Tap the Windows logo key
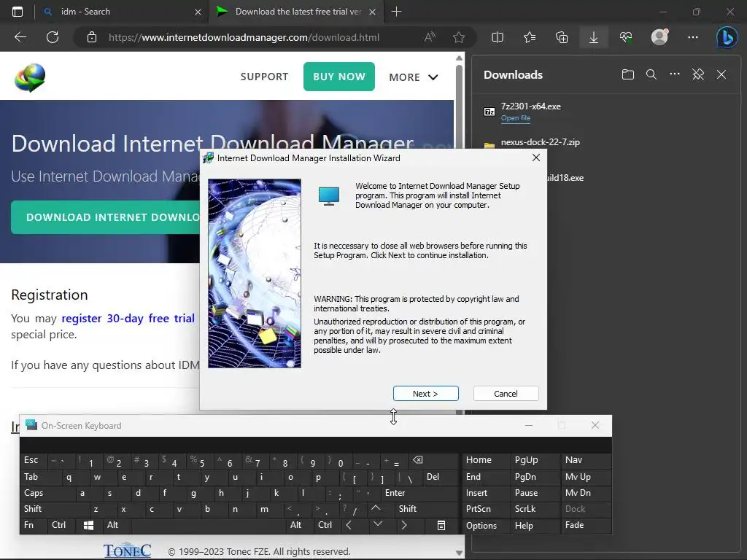 point(88,525)
